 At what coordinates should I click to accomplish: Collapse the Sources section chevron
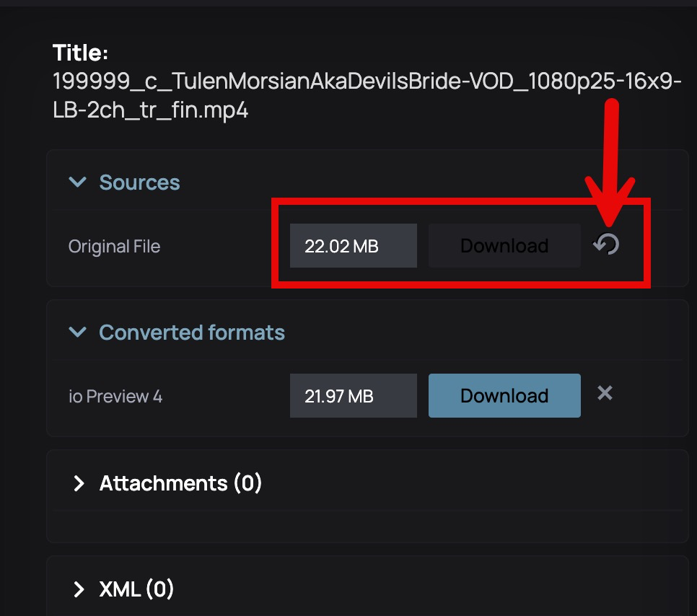point(77,182)
